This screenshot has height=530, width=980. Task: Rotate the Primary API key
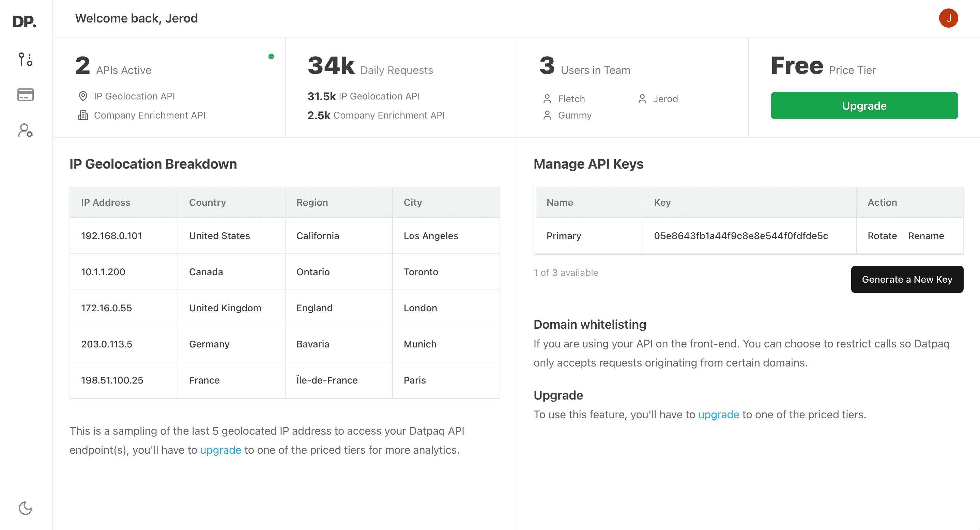(x=882, y=236)
